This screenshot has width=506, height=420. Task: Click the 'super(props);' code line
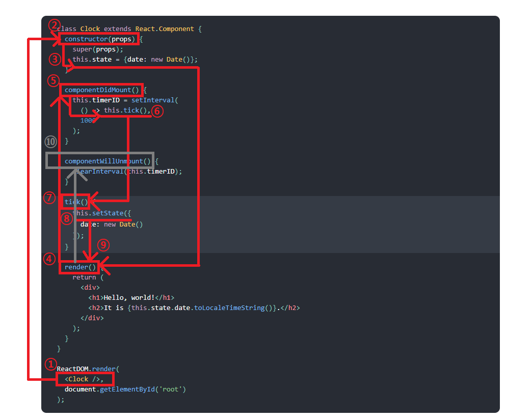[x=98, y=49]
